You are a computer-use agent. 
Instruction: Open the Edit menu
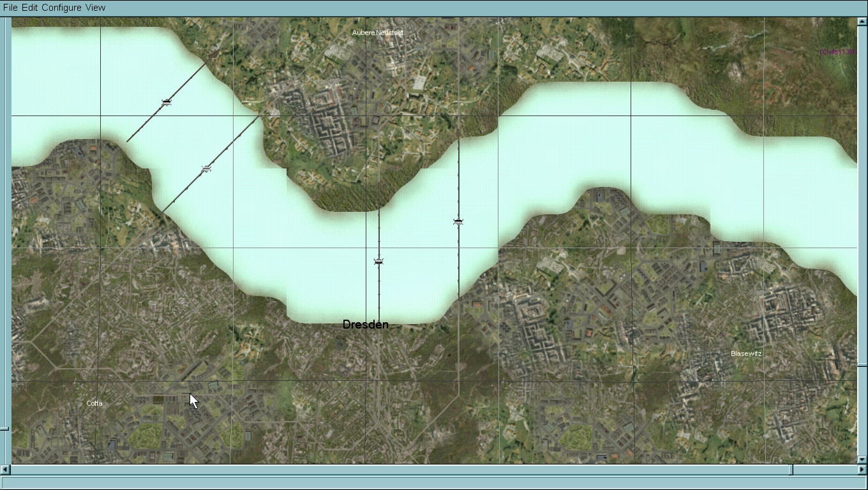pos(30,8)
